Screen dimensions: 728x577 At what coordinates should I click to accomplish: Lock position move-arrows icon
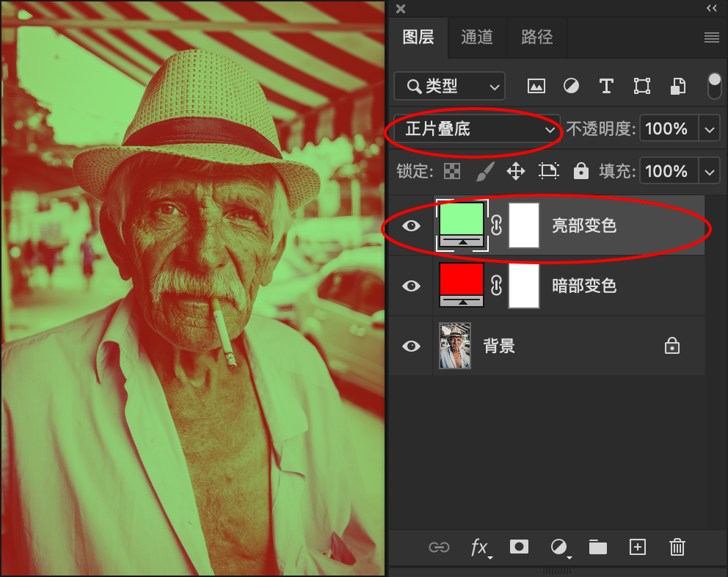tap(515, 171)
